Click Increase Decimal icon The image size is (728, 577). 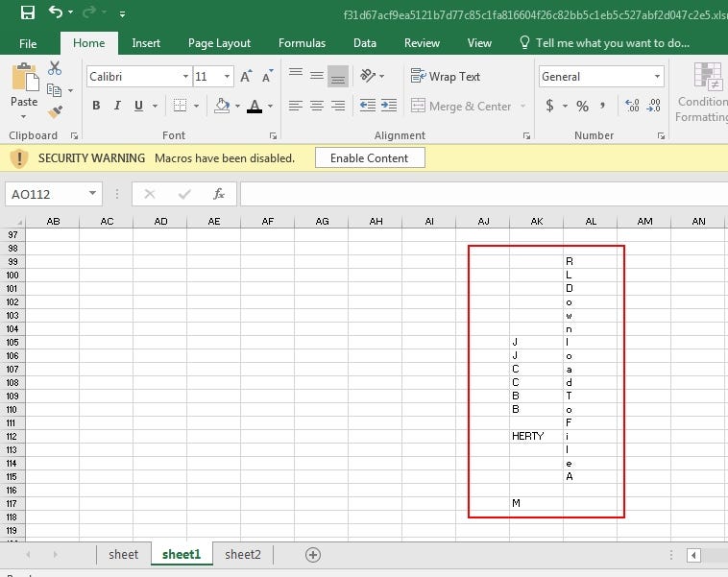tap(632, 106)
